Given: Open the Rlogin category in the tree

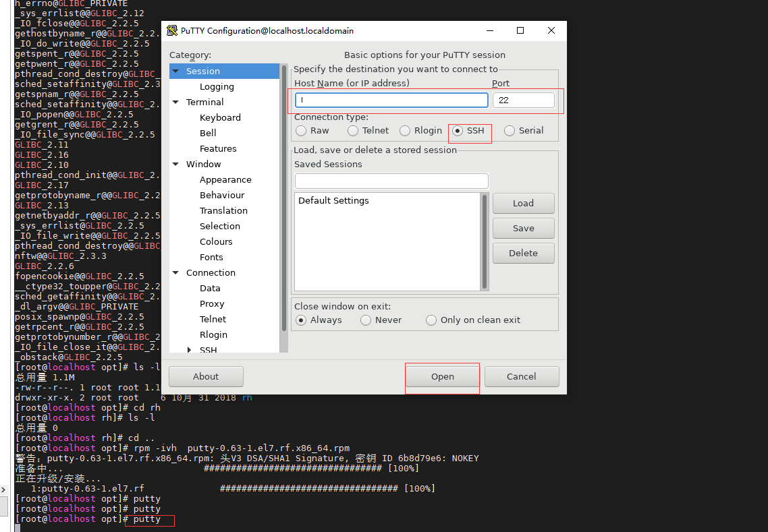Looking at the screenshot, I should point(213,334).
